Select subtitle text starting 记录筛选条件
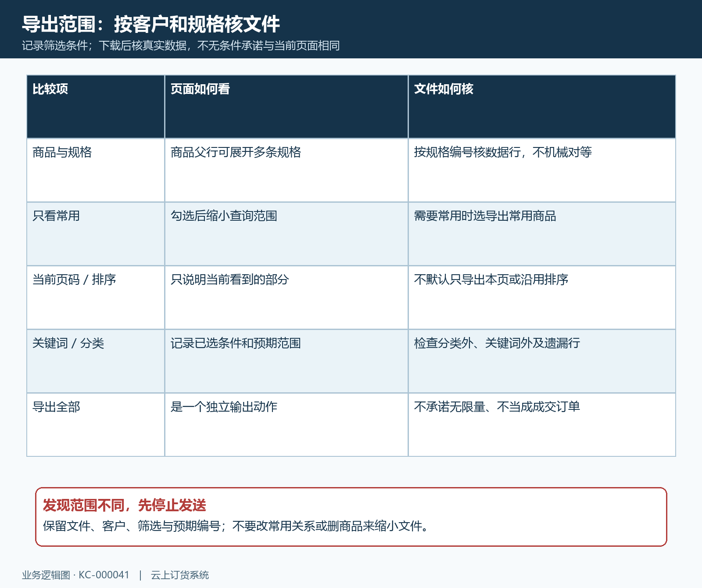 tap(181, 46)
